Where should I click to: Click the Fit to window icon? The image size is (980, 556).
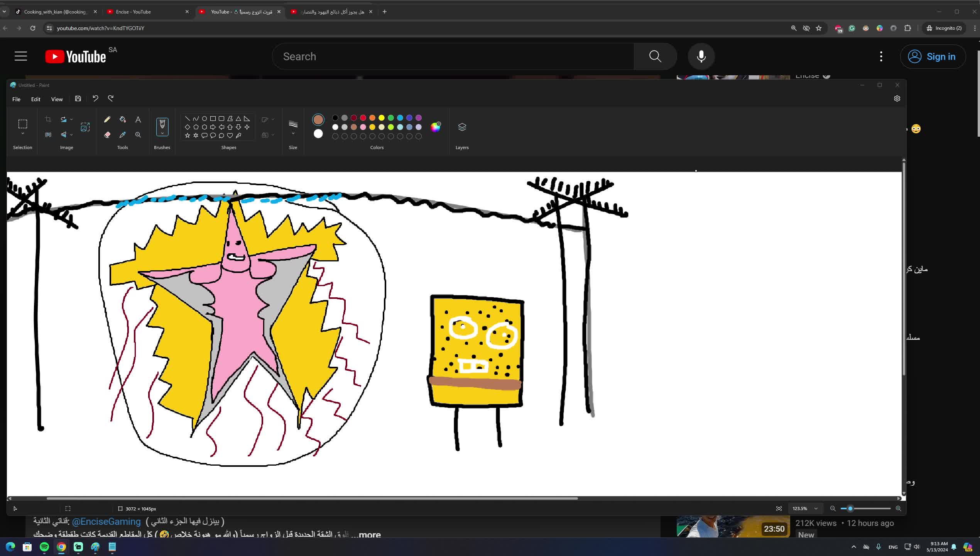tap(779, 509)
